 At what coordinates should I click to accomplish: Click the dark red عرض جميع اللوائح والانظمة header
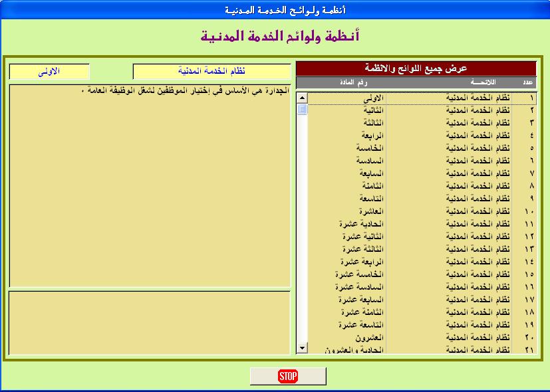coord(416,68)
